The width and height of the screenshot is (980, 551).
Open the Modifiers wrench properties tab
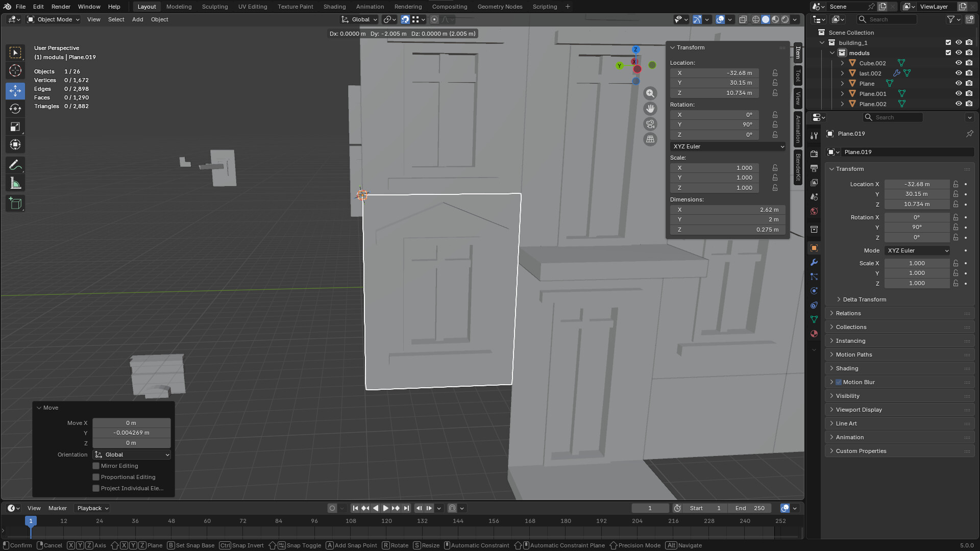(x=814, y=262)
